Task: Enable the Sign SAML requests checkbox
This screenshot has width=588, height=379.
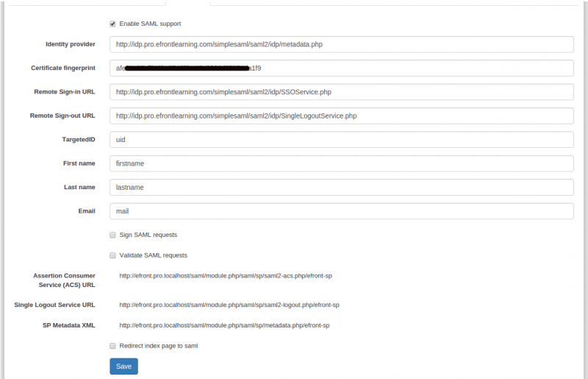Action: pyautogui.click(x=112, y=235)
